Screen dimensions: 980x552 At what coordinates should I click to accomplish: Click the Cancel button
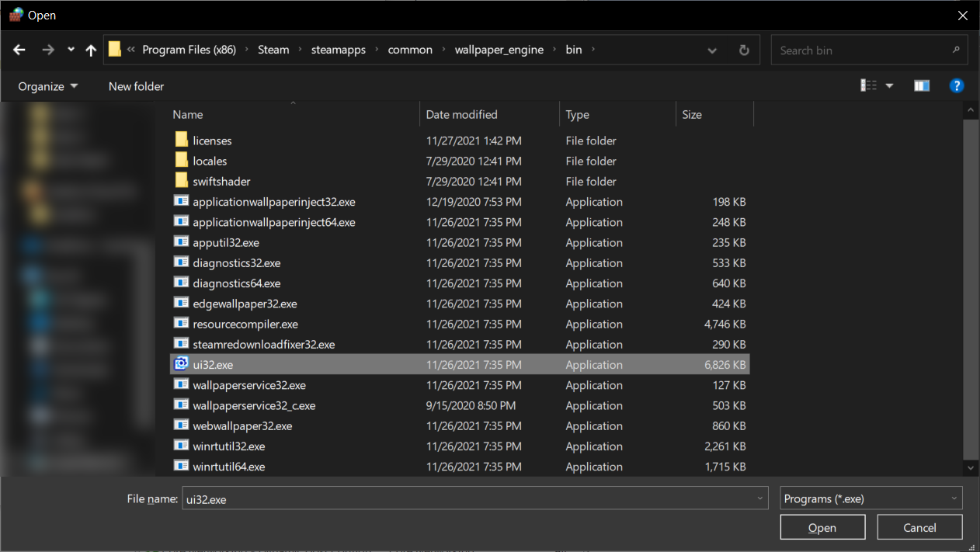[919, 527]
